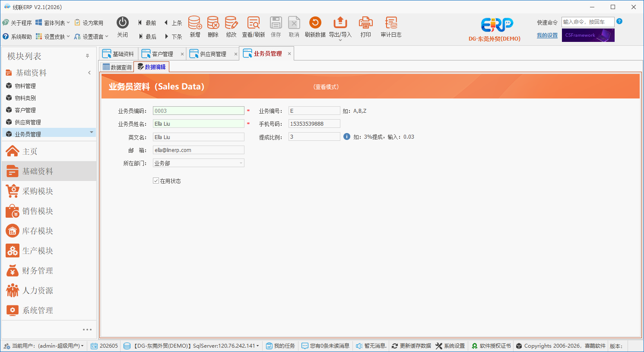Image resolution: width=644 pixels, height=352 pixels.
Task: Open 物料类别 in module list
Action: click(x=49, y=98)
